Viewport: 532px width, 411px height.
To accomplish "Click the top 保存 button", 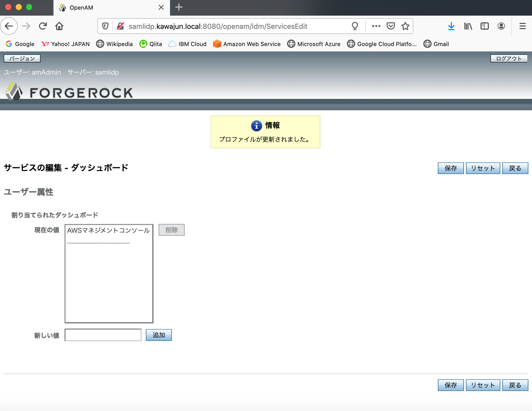I will tap(451, 168).
